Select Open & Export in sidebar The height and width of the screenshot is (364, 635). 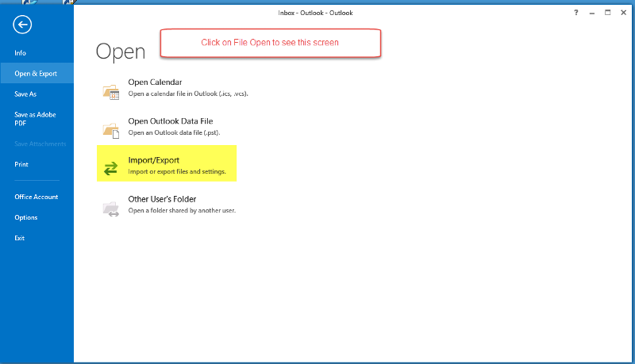[37, 73]
